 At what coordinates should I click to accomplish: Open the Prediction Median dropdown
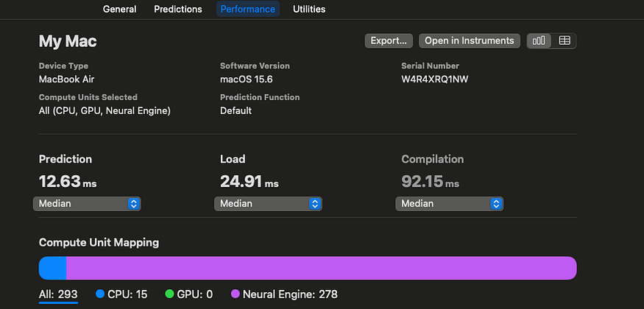tap(87, 204)
